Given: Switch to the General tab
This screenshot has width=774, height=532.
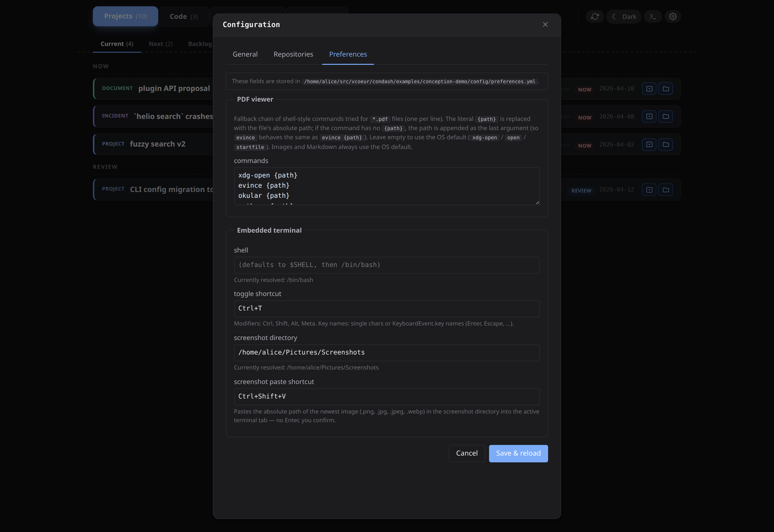Looking at the screenshot, I should 245,54.
